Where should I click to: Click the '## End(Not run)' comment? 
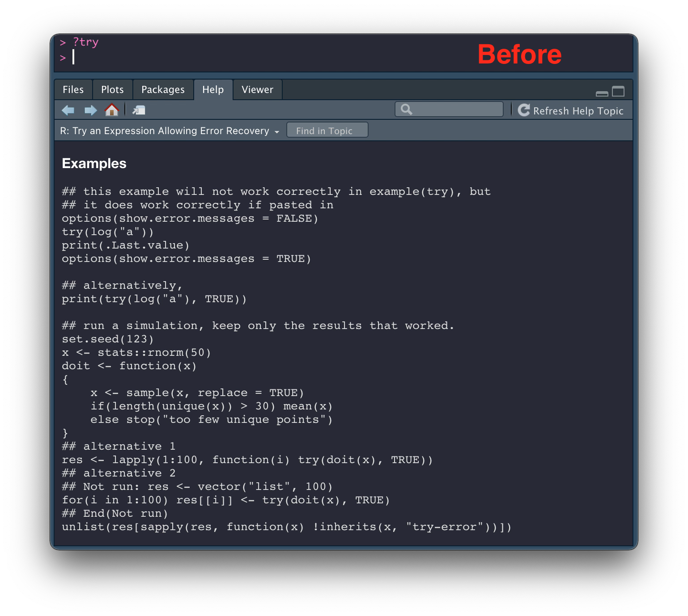tap(115, 514)
